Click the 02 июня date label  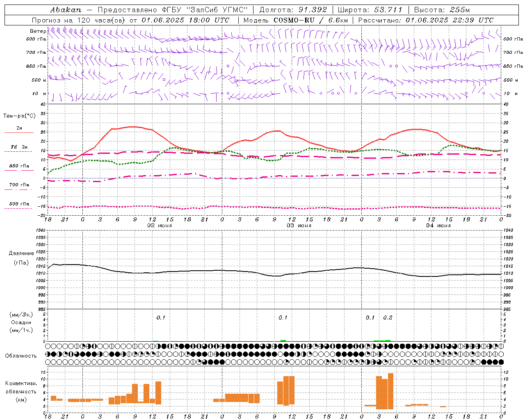coord(160,226)
